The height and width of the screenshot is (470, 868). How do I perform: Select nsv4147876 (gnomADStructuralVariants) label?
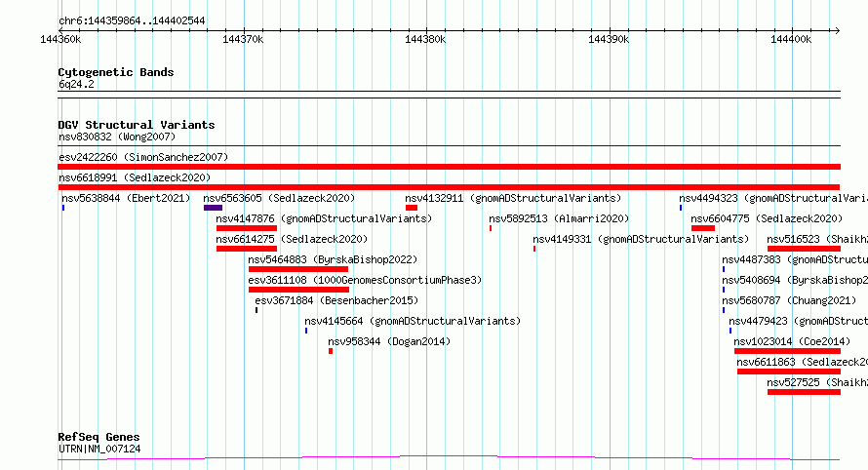(x=324, y=218)
